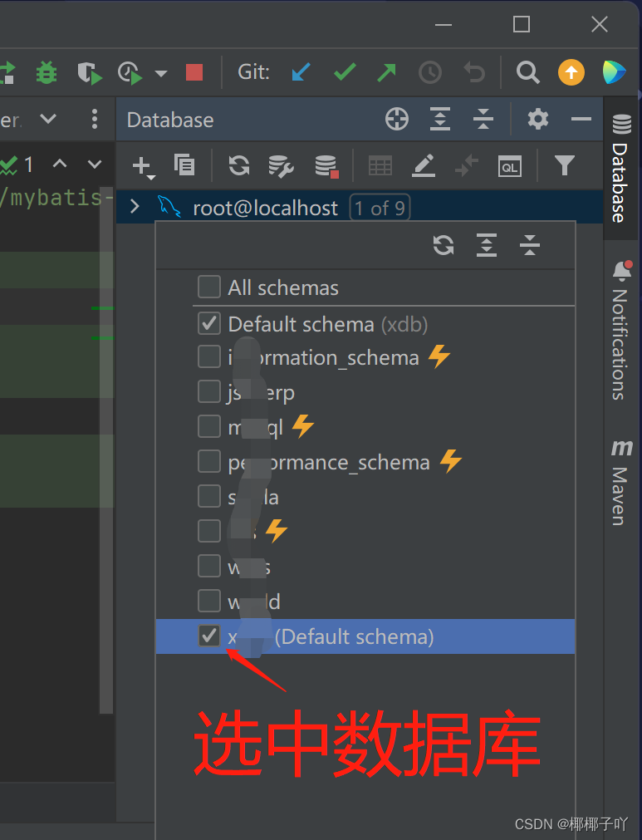Click the Debug bug icon
This screenshot has width=642, height=840.
[46, 72]
